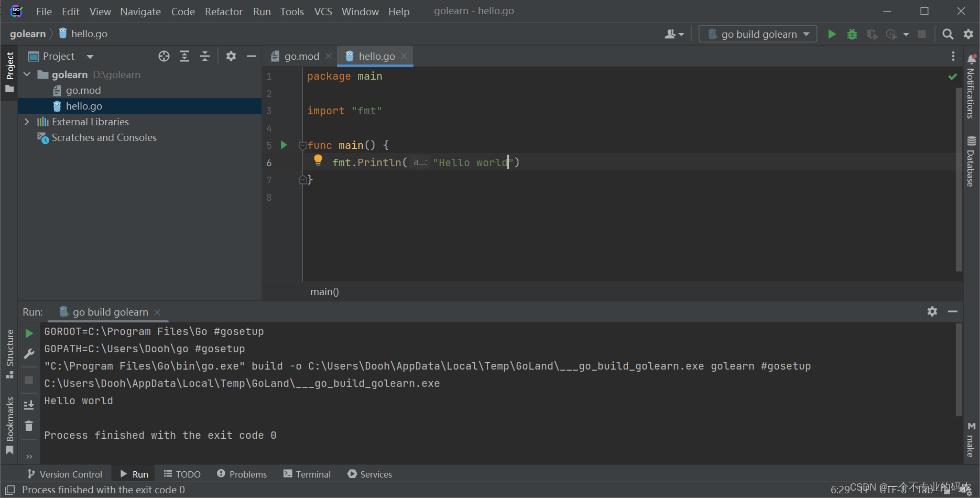The height and width of the screenshot is (498, 980).
Task: Select the hello.go editor tab
Action: click(376, 56)
